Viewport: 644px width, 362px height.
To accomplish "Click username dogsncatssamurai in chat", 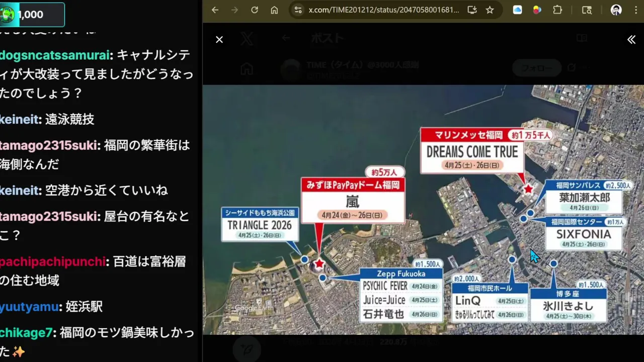I will pos(55,55).
